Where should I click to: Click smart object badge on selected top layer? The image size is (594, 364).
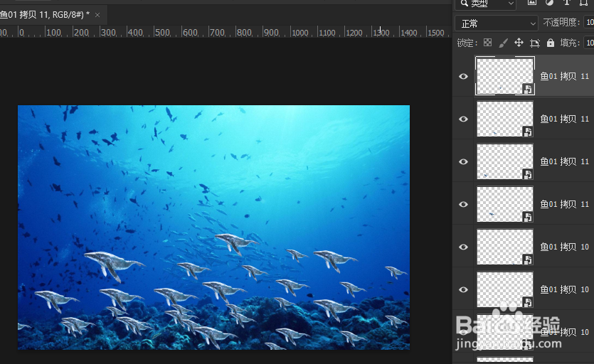tap(528, 89)
